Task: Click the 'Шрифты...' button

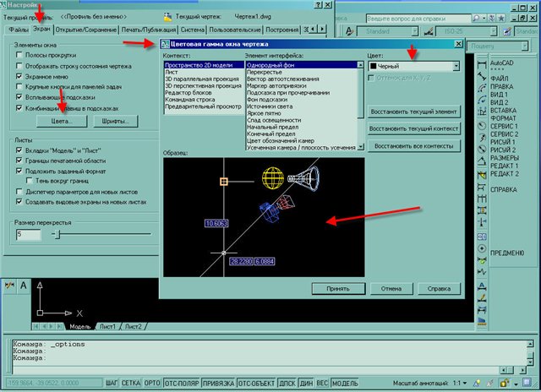Action: pyautogui.click(x=115, y=122)
